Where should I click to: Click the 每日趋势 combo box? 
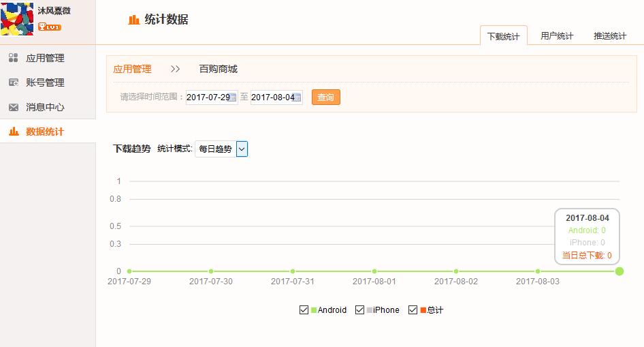216,149
